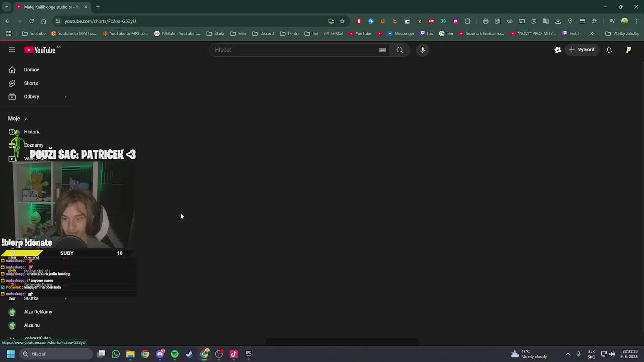This screenshot has height=362, width=644.
Task: Open the on-screen keyboard in search box
Action: click(382, 50)
